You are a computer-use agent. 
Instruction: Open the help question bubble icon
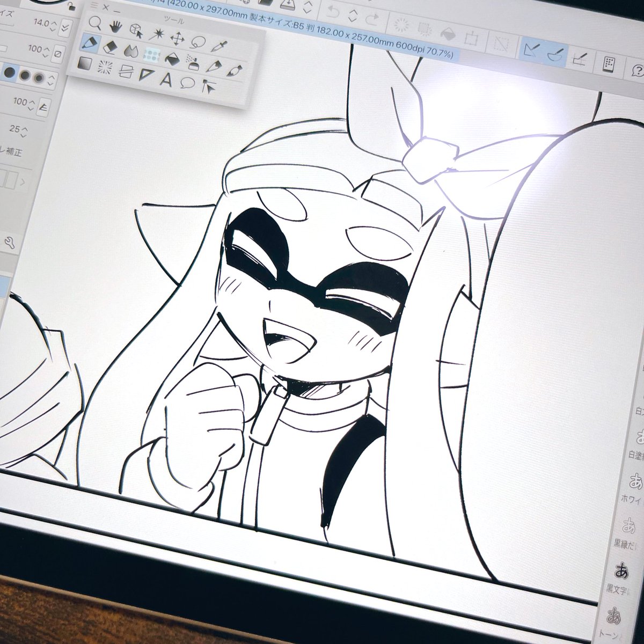[637, 70]
